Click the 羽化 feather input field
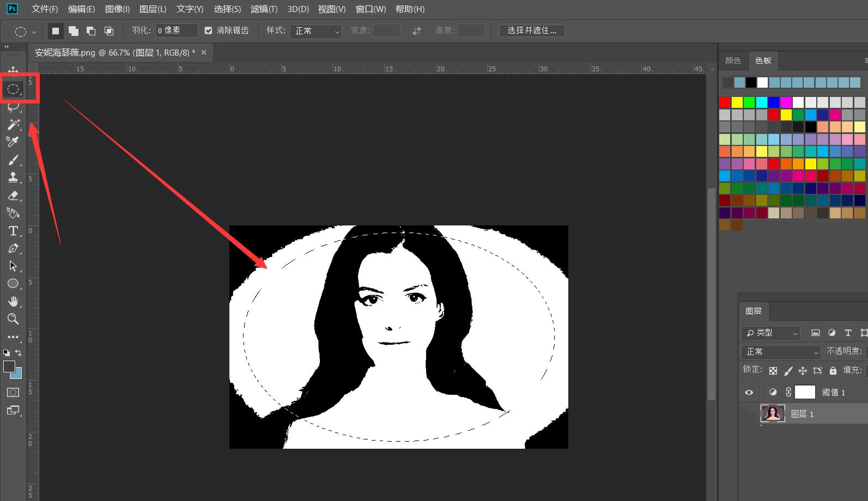The width and height of the screenshot is (868, 501). pos(177,30)
